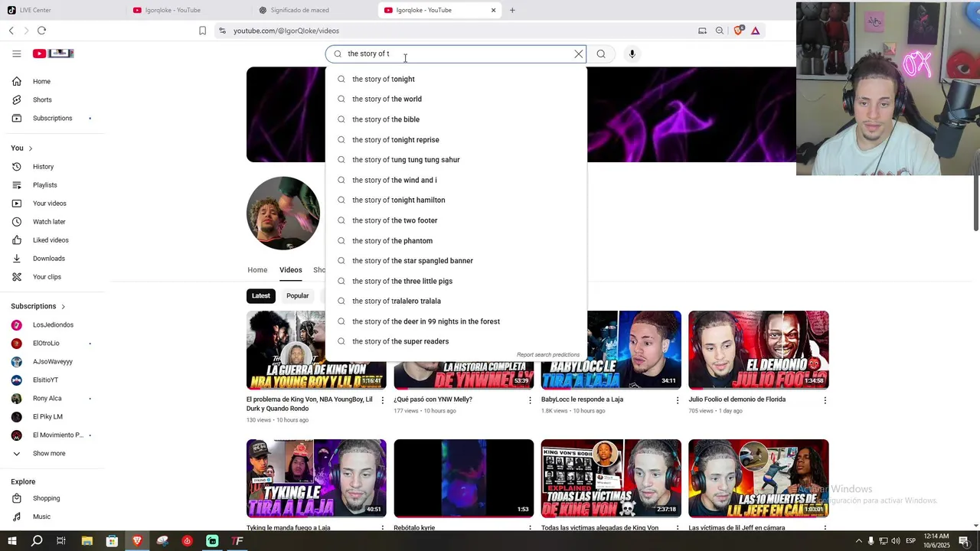Image resolution: width=980 pixels, height=551 pixels.
Task: Open the ElOtroLio channel subscription
Action: click(x=52, y=343)
